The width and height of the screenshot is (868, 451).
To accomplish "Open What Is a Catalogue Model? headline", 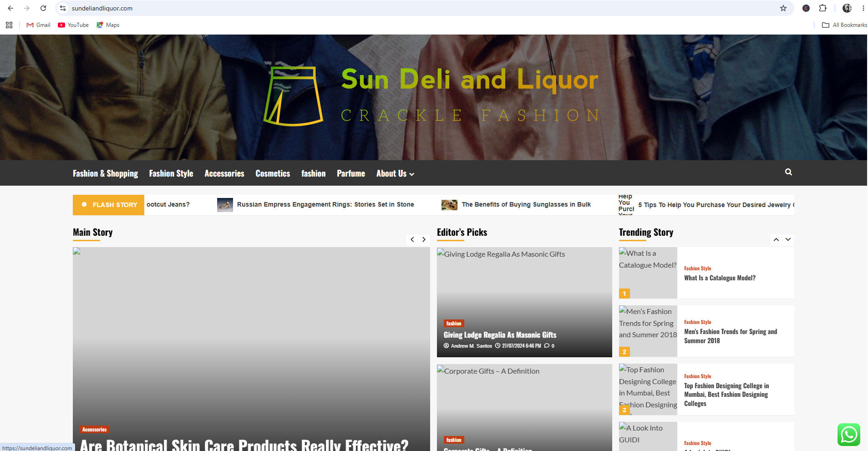I will (x=720, y=278).
